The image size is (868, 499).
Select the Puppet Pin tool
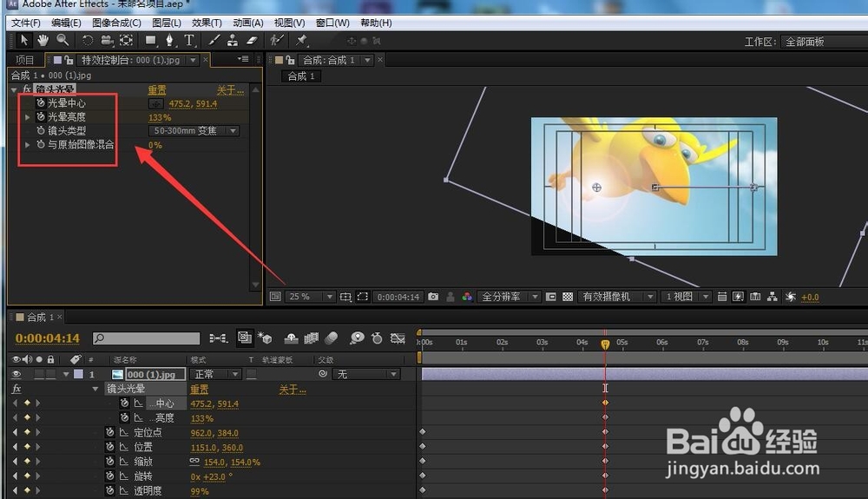tap(300, 40)
